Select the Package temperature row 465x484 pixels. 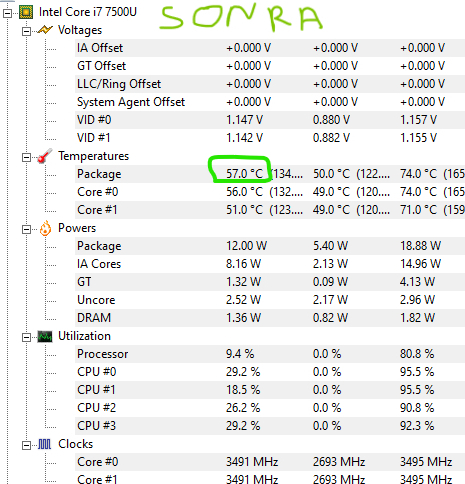pos(270,174)
